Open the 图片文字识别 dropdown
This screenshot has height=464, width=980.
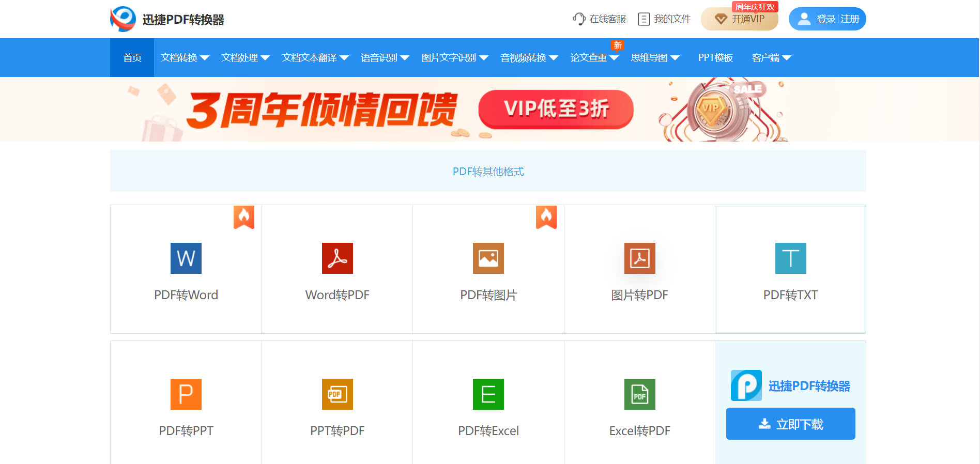pyautogui.click(x=454, y=58)
